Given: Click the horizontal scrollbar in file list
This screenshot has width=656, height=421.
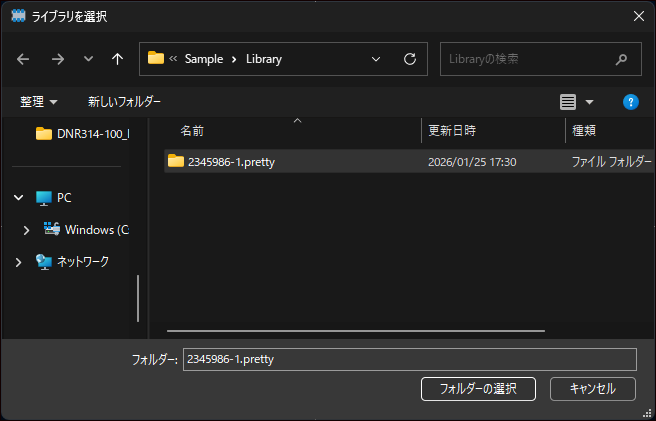Looking at the screenshot, I should tap(355, 329).
